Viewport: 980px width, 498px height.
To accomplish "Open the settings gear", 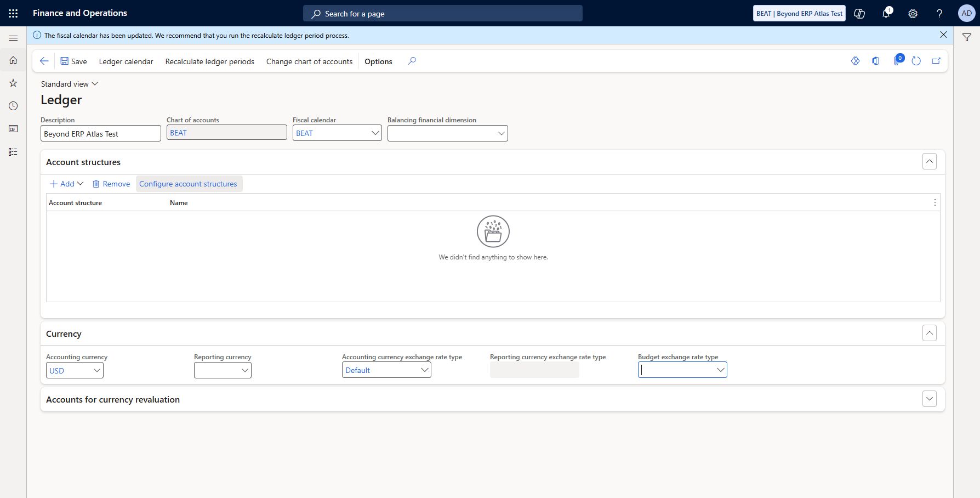I will click(913, 14).
